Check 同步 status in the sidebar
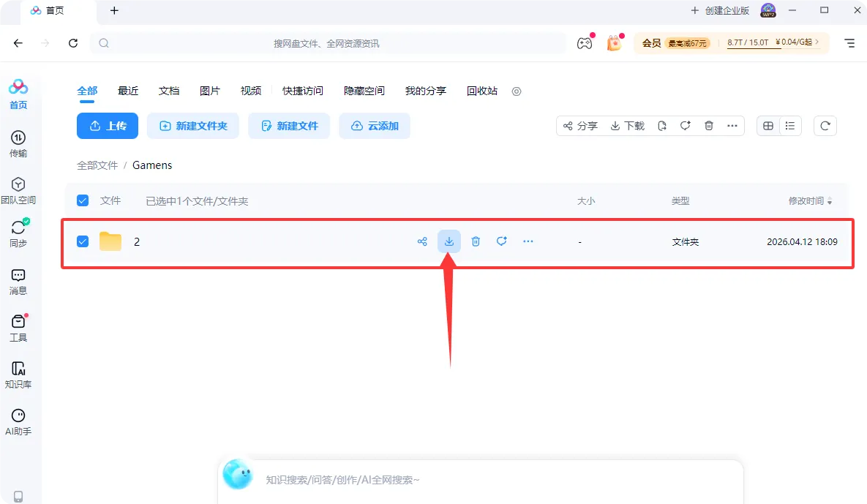867x504 pixels. click(x=19, y=232)
